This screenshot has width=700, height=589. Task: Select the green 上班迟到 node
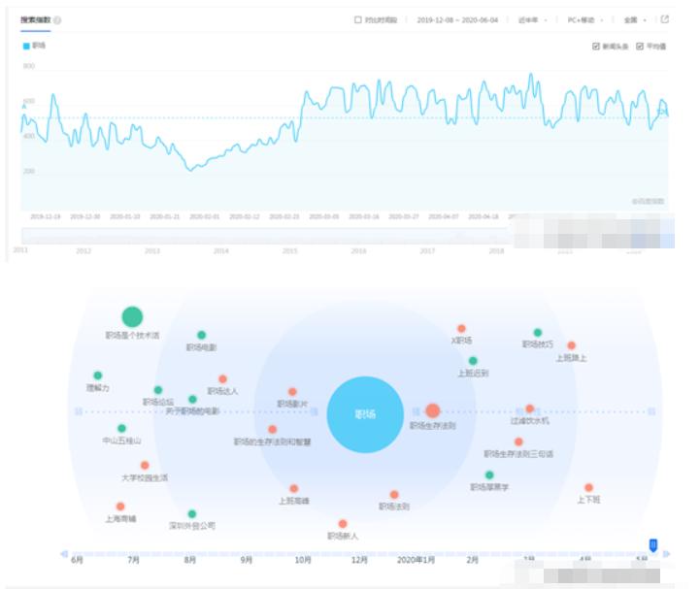473,361
